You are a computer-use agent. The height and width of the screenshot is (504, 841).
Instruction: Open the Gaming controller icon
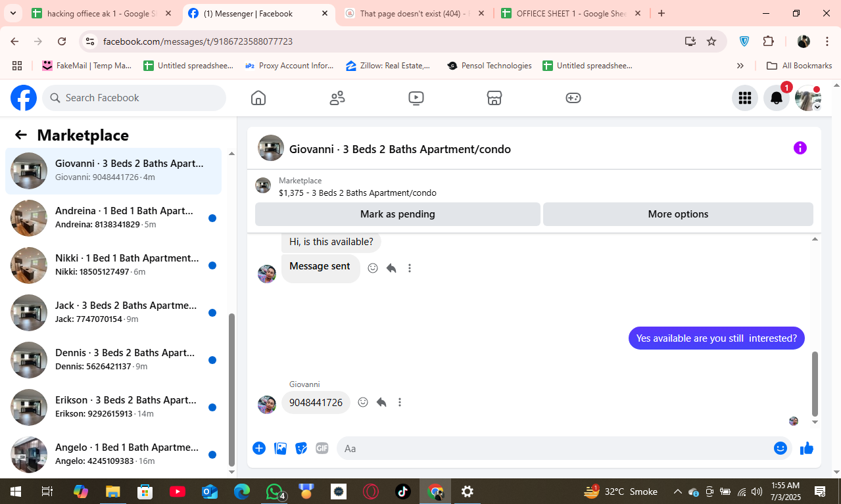(573, 98)
